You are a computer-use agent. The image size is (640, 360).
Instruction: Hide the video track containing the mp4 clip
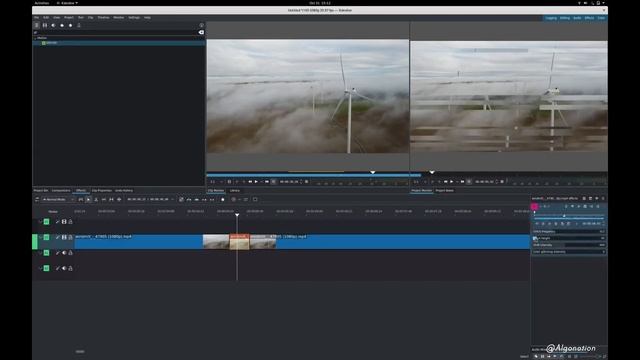click(64, 237)
